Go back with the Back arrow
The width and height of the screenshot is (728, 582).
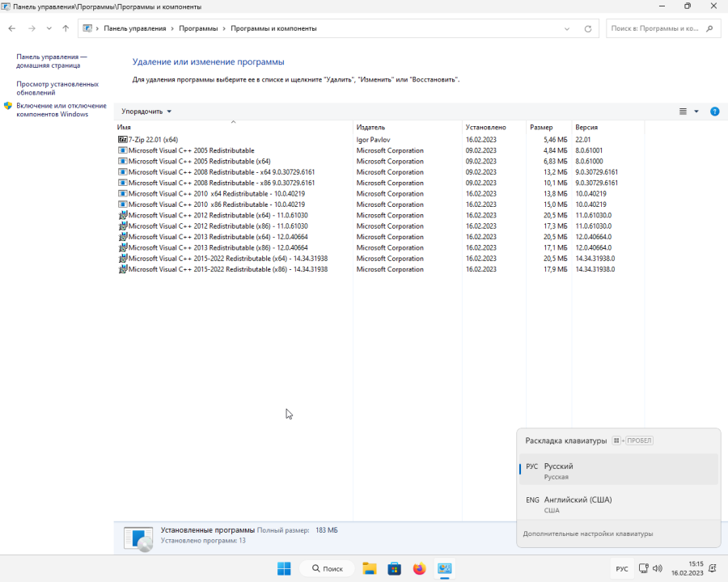tap(12, 28)
